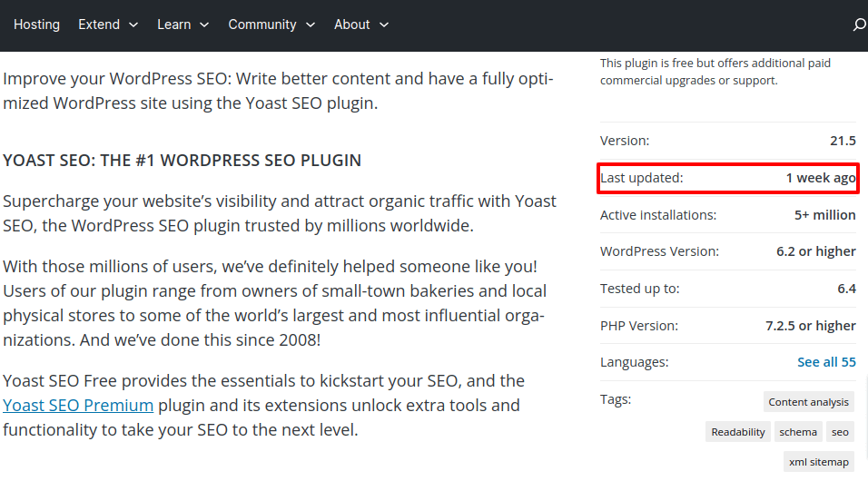The image size is (868, 481).
Task: Click the search magnifier icon
Action: [x=859, y=25]
